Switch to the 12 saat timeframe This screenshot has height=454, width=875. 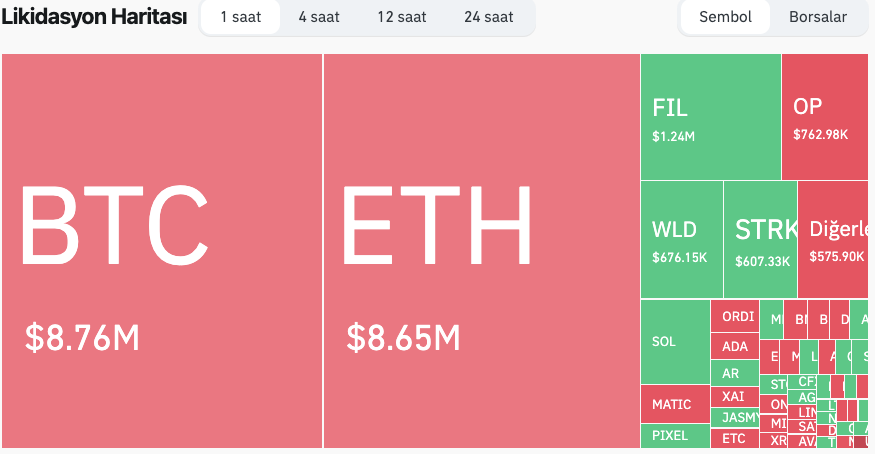tap(402, 17)
